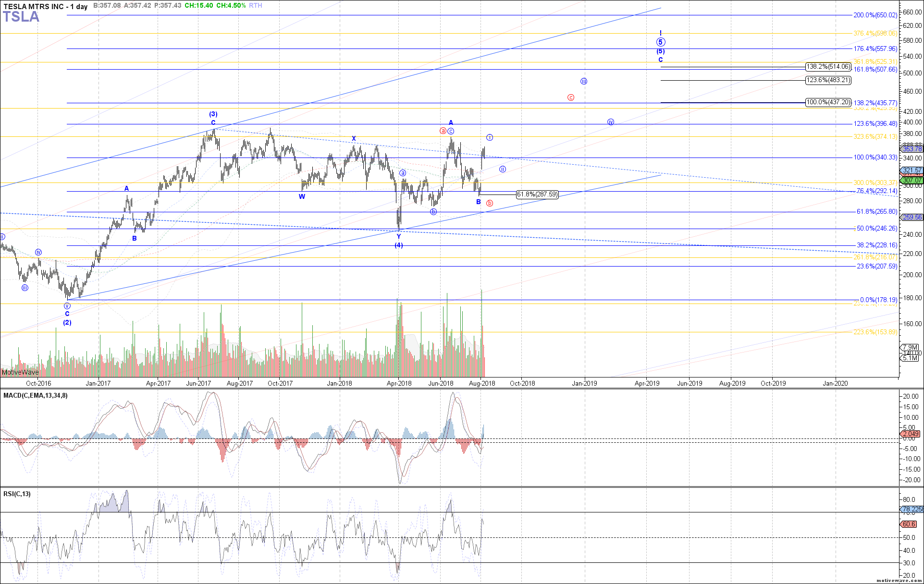Screen dimensions: 924x584
Task: Click the 7.9M volume tag
Action: (910, 348)
